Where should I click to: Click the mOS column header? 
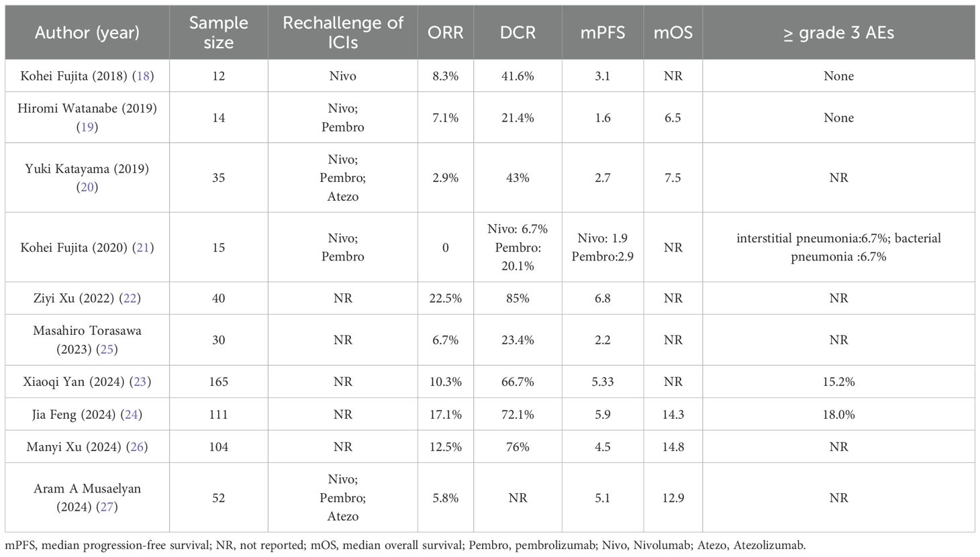pyautogui.click(x=673, y=32)
